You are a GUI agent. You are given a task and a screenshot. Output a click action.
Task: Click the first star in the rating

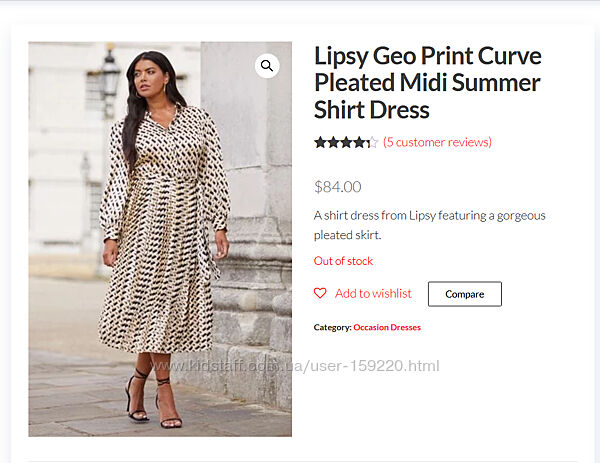pos(320,142)
